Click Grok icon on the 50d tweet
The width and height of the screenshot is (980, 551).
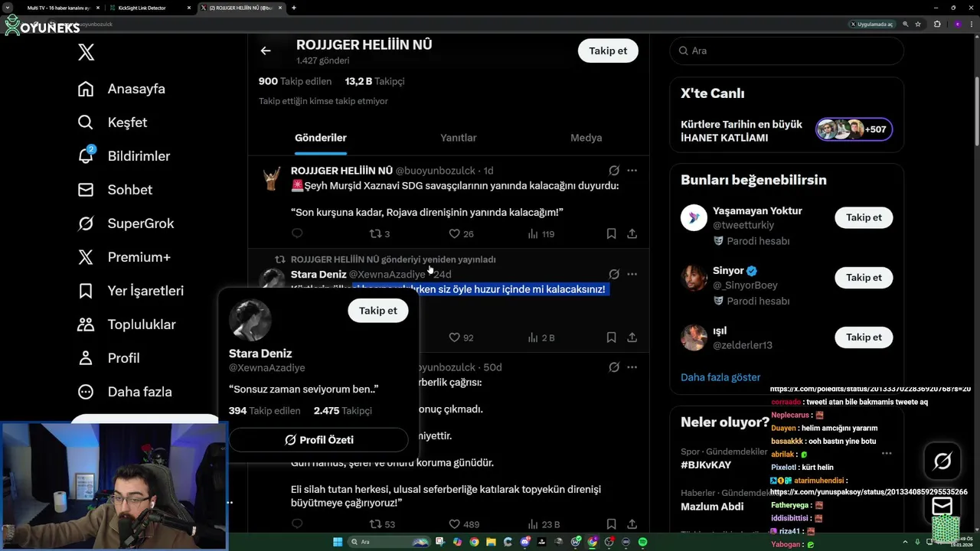614,367
